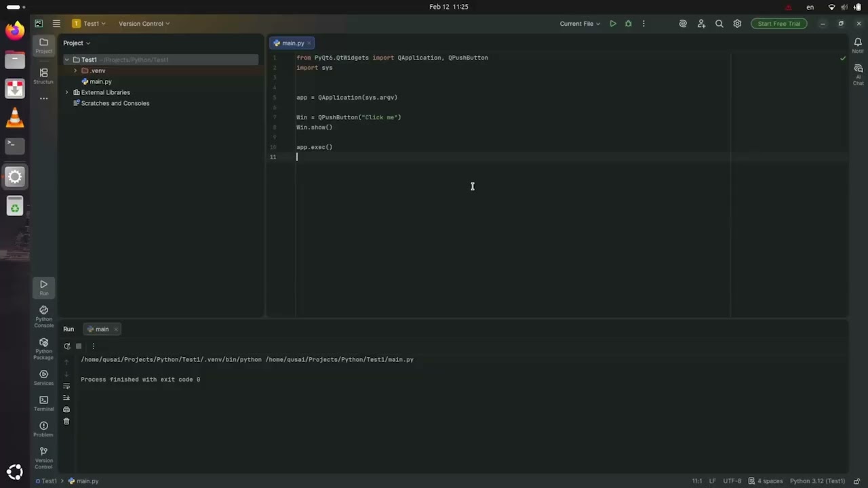Toggle the Project tool window folder icon

pos(43,45)
